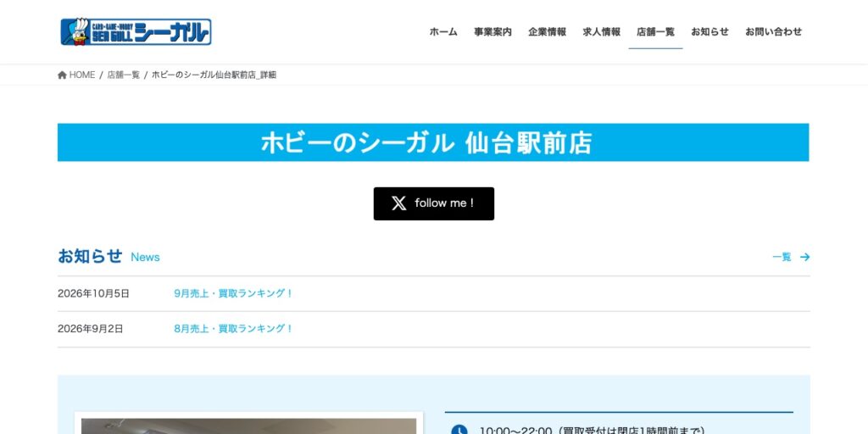
Task: Open the 求人情報 menu item
Action: pos(601,31)
